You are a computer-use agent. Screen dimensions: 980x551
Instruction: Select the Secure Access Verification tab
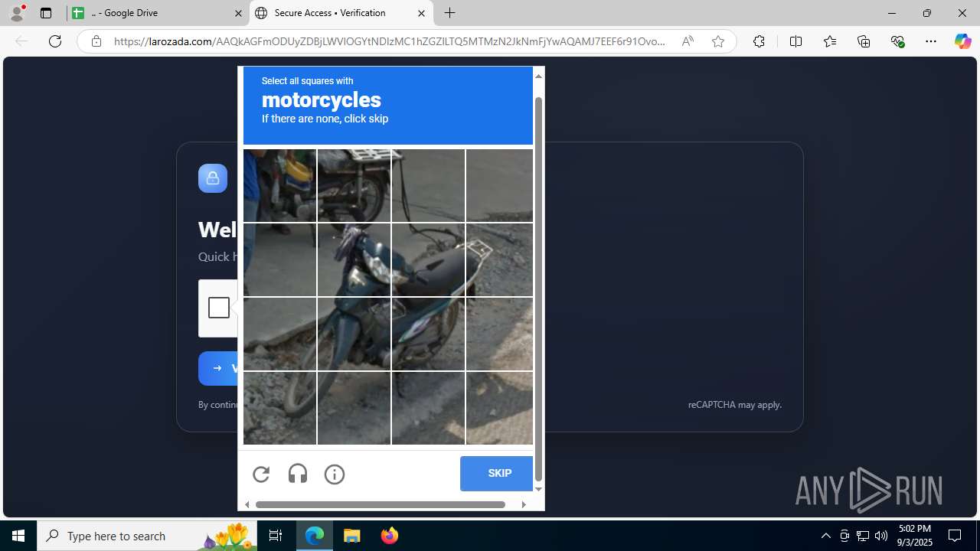click(341, 13)
